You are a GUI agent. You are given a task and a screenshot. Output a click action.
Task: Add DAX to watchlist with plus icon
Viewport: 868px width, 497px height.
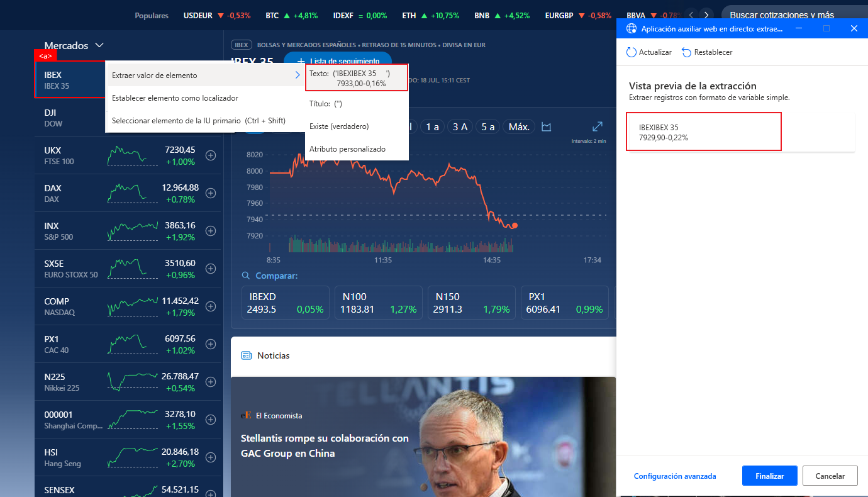pos(211,193)
